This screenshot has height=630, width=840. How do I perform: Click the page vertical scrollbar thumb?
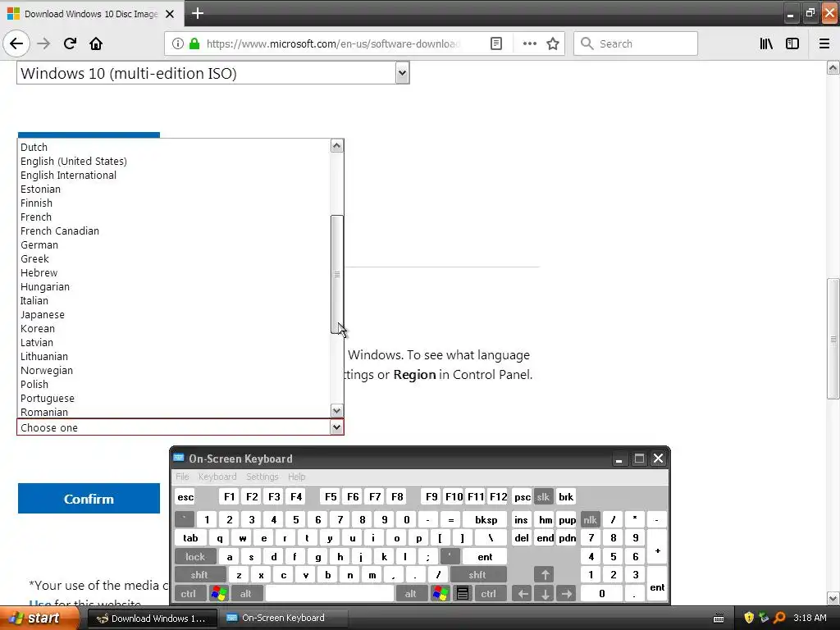(x=833, y=339)
